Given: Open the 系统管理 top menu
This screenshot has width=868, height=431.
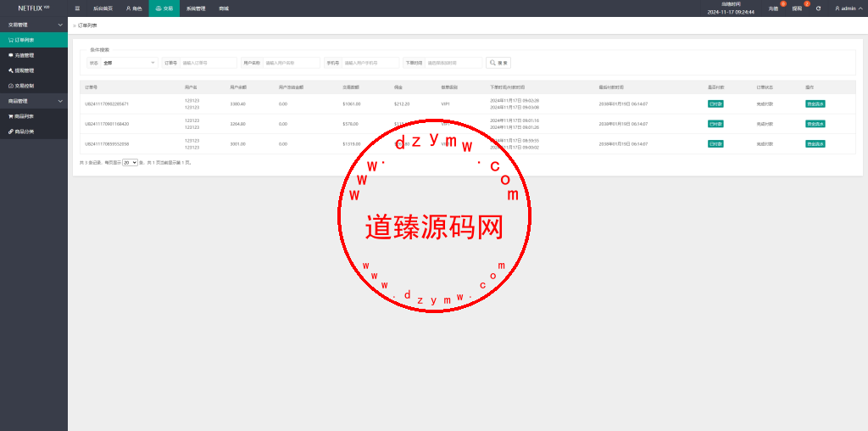Looking at the screenshot, I should 196,8.
